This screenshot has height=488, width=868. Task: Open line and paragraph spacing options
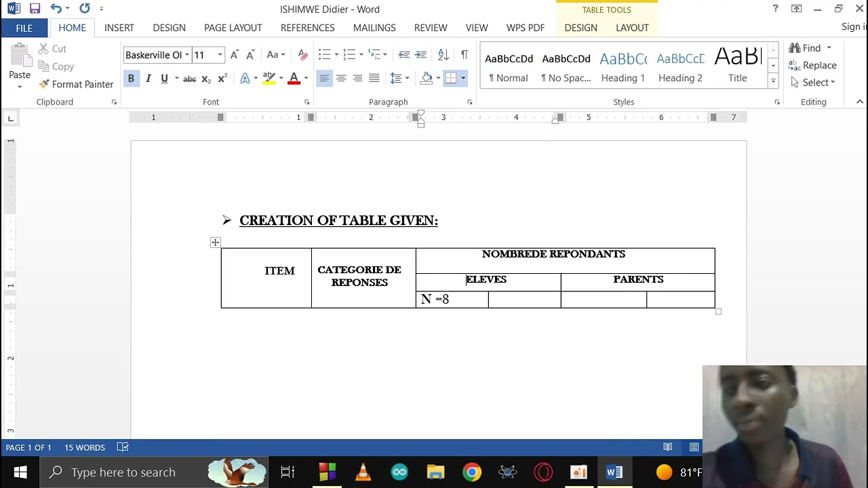click(399, 79)
